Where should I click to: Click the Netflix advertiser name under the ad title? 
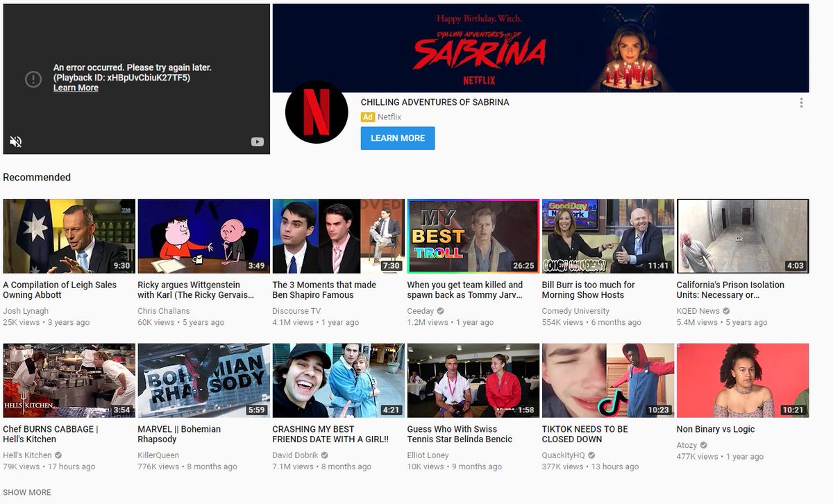389,117
